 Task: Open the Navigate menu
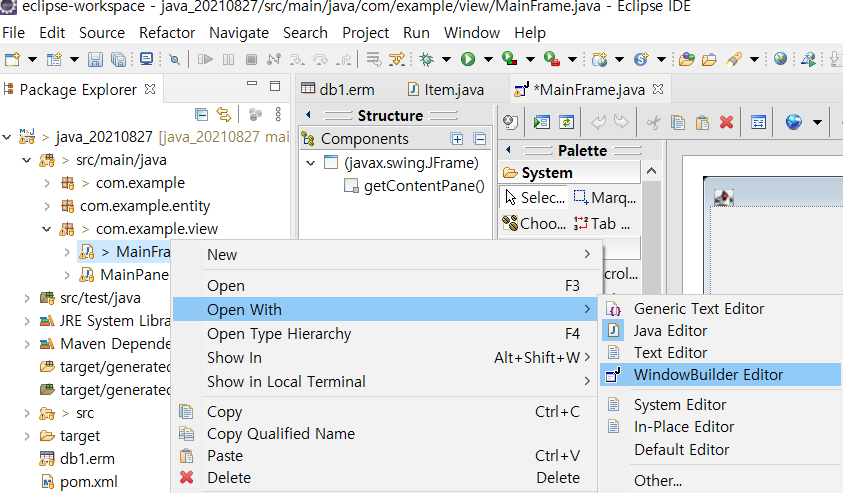[239, 33]
